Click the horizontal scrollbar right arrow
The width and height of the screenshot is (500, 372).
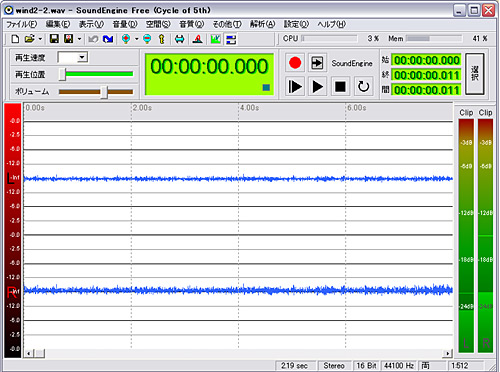pyautogui.click(x=447, y=353)
